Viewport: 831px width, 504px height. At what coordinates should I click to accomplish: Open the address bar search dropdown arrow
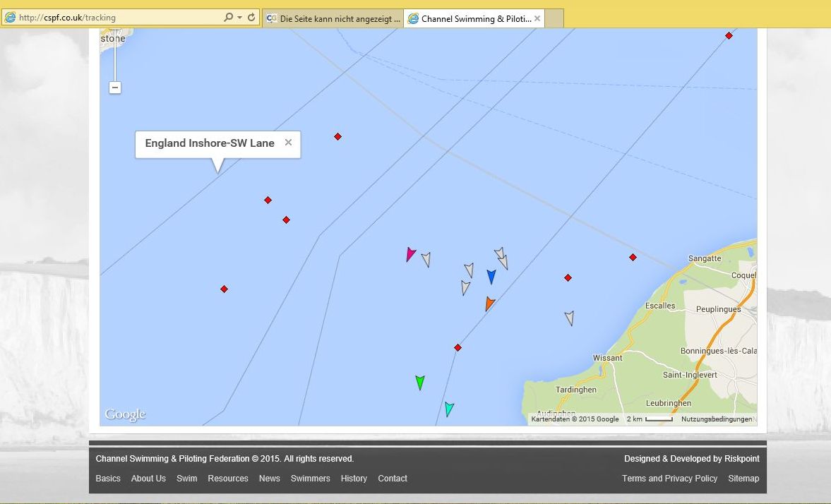point(239,17)
